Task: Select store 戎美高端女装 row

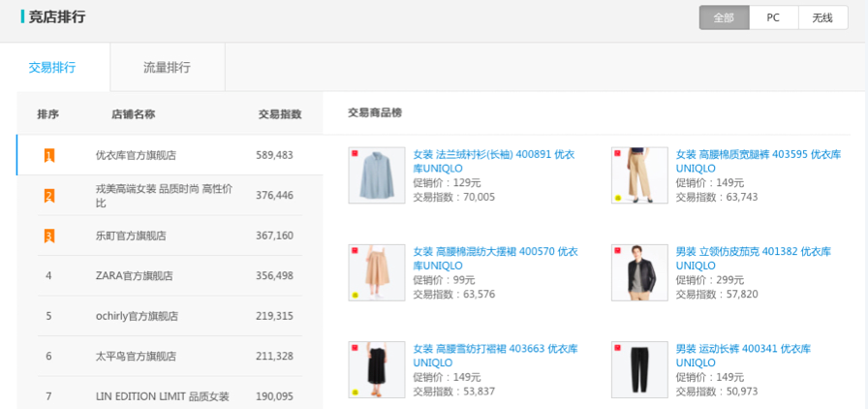Action: point(170,196)
